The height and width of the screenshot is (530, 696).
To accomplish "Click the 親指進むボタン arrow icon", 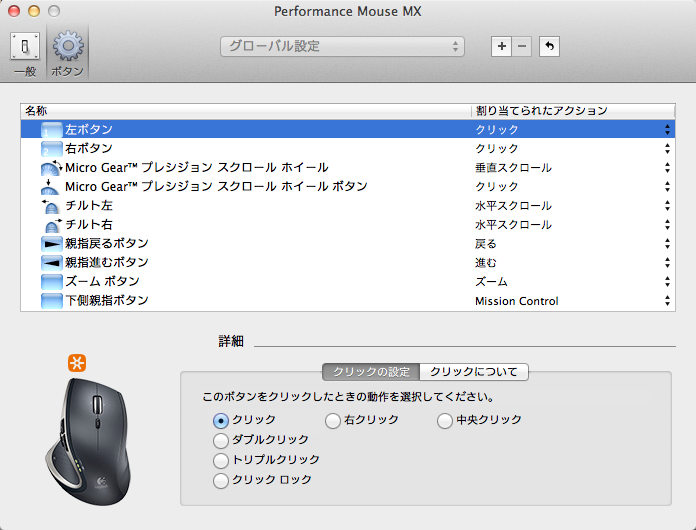I will [x=51, y=263].
